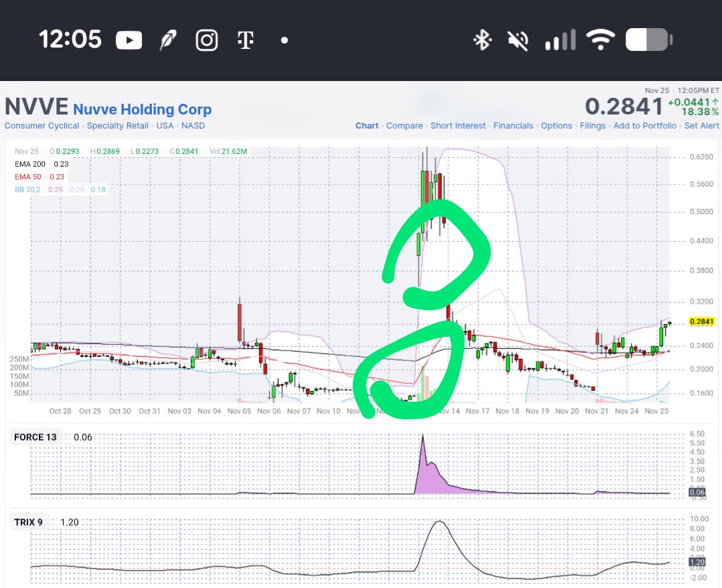
Task: Tap the Bluetooth status icon
Action: (482, 40)
